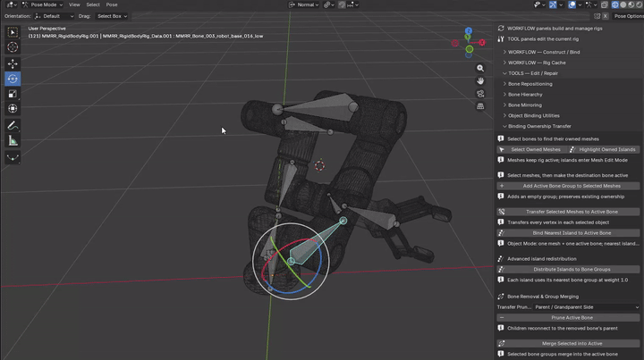Toggle show gizmos button
The image size is (644, 360).
tap(553, 4)
